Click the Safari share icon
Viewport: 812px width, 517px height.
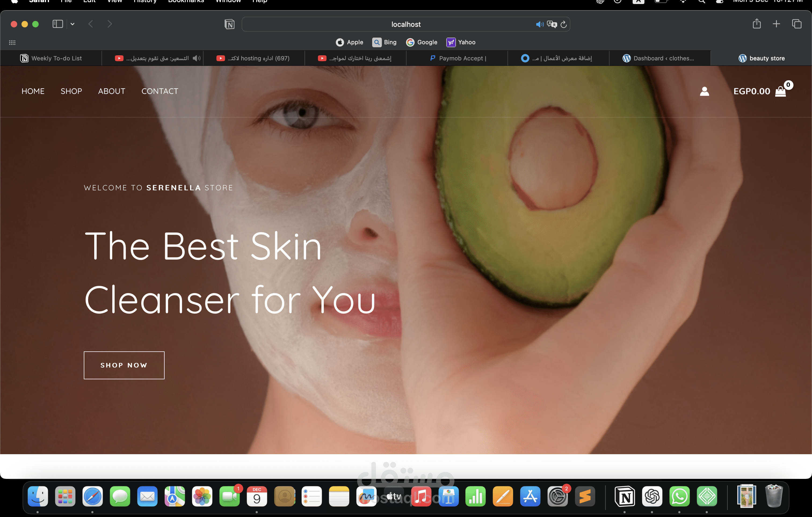click(757, 24)
